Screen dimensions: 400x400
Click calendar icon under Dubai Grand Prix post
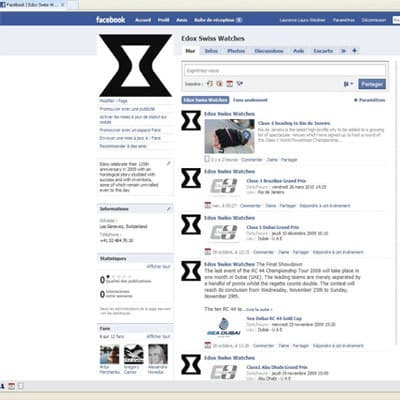pyautogui.click(x=208, y=252)
